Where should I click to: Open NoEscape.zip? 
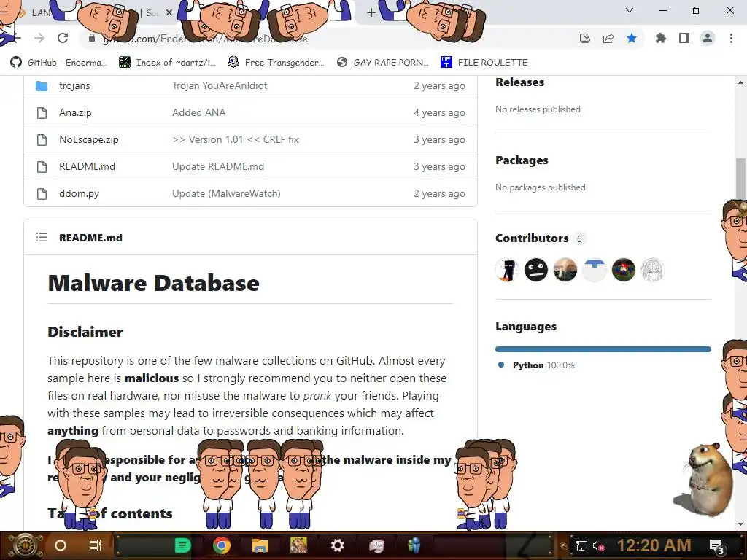[x=88, y=139]
